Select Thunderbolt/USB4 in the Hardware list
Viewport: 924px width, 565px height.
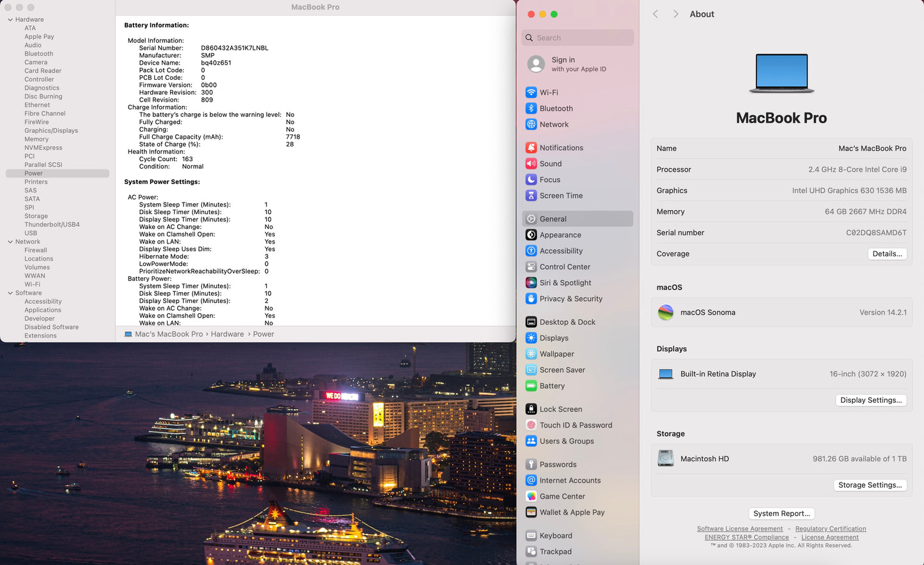click(52, 224)
